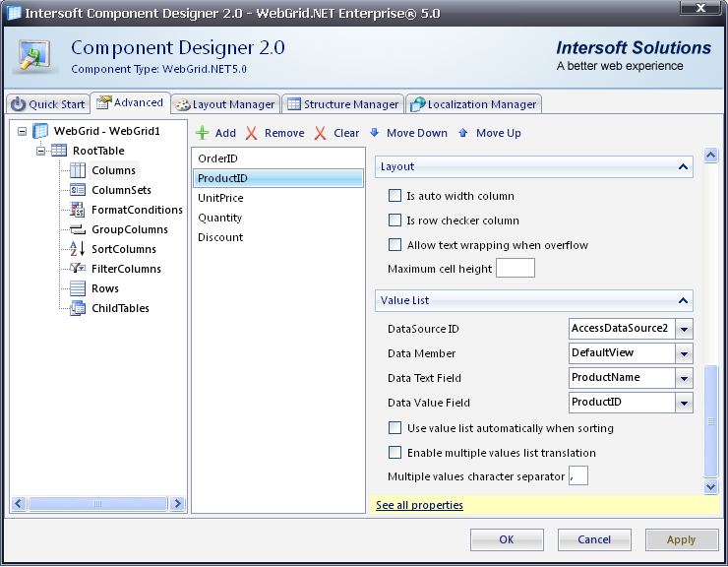This screenshot has width=728, height=567.
Task: Open the Data Member dropdown
Action: (x=684, y=353)
